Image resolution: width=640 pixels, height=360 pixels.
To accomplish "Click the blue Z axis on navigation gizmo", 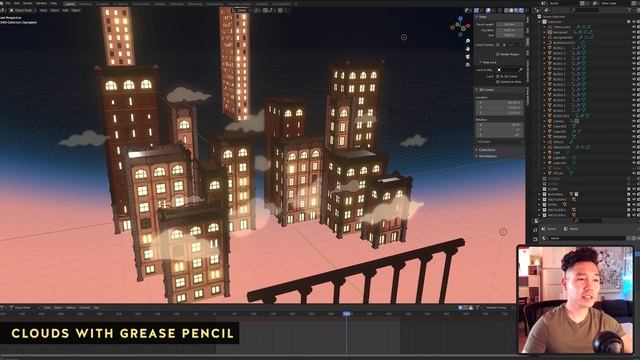I will [x=460, y=19].
